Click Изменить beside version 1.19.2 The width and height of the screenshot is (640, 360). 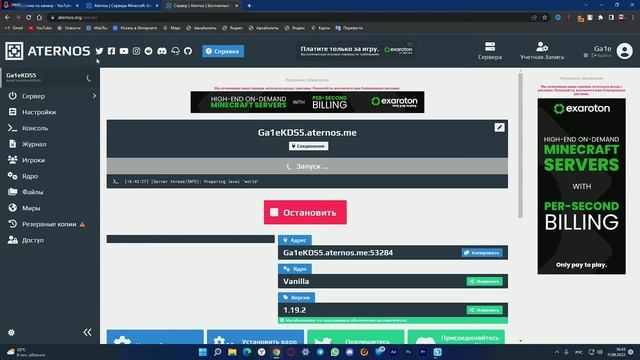[484, 310]
